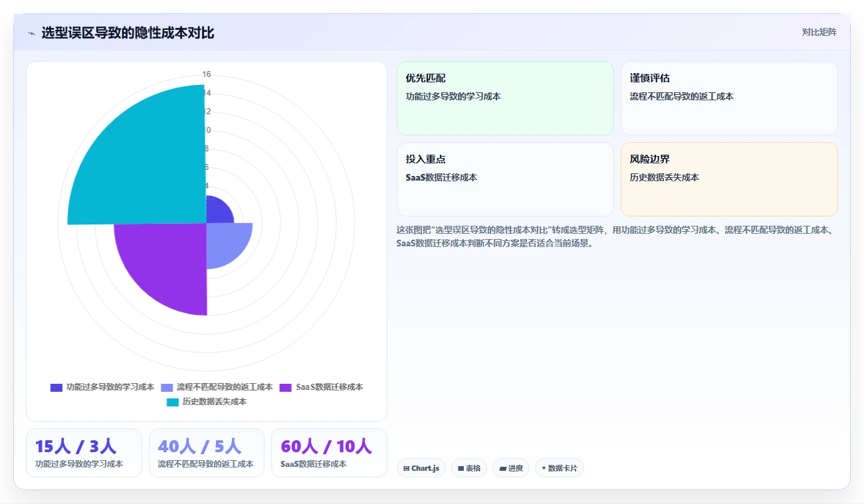
Task: Click the 40人 / 5人 stat card
Action: coord(207,453)
